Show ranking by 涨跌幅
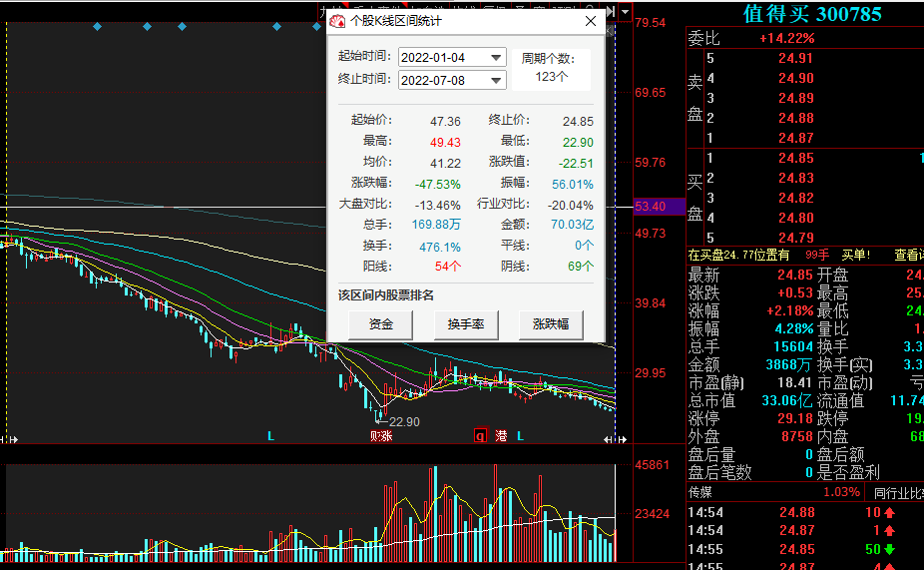924x570 pixels. 551,324
